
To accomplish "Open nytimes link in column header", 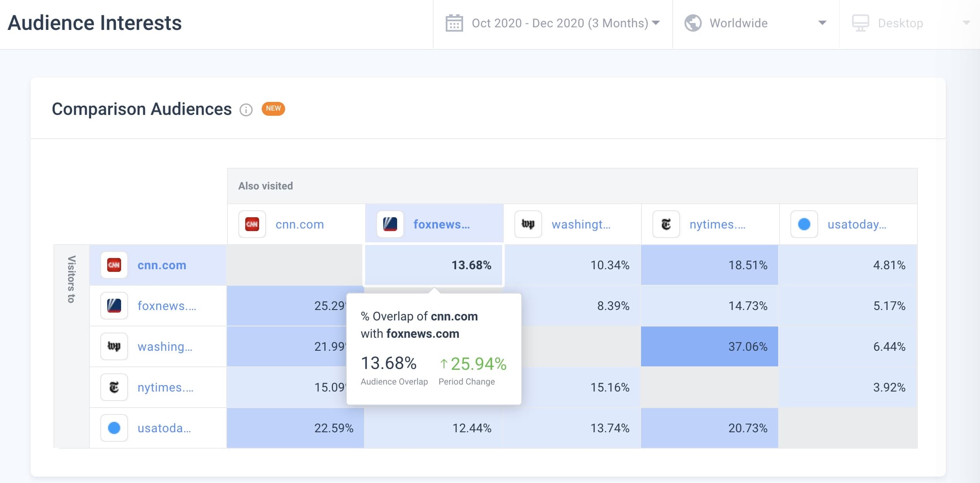I will [717, 224].
